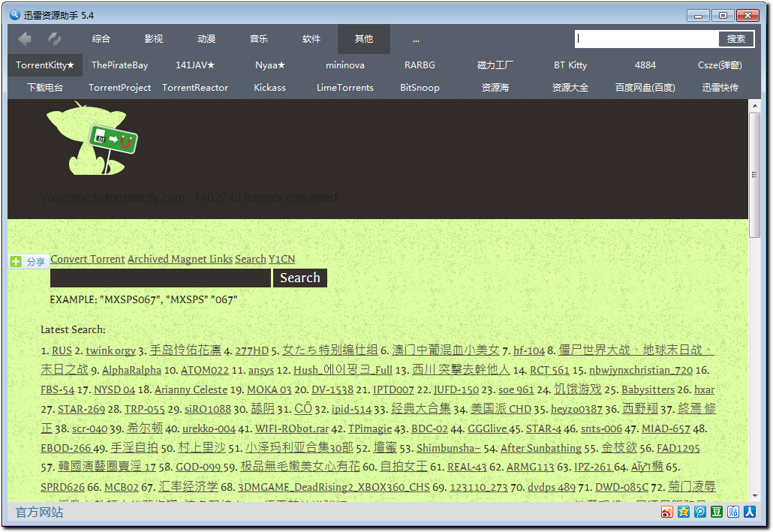Open latest search link 汇率经济学
This screenshot has height=532, width=773.
tap(188, 487)
